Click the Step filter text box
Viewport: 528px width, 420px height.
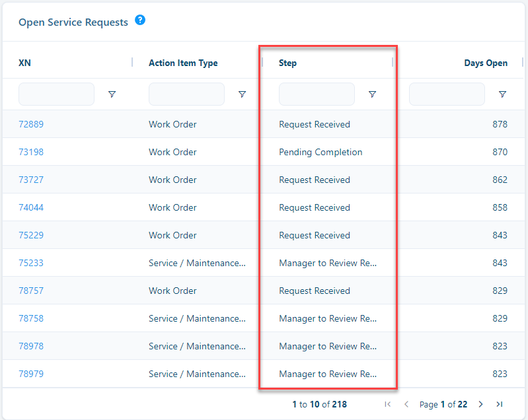317,94
